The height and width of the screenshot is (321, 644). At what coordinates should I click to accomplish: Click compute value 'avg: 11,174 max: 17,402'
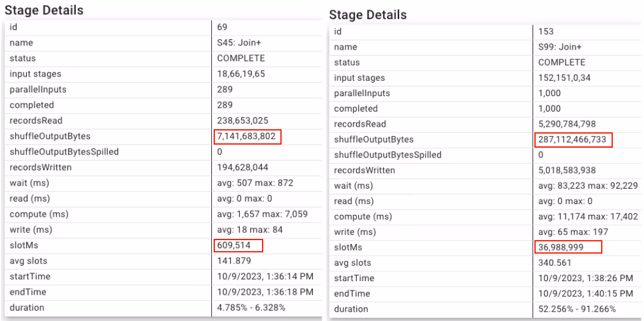click(588, 216)
